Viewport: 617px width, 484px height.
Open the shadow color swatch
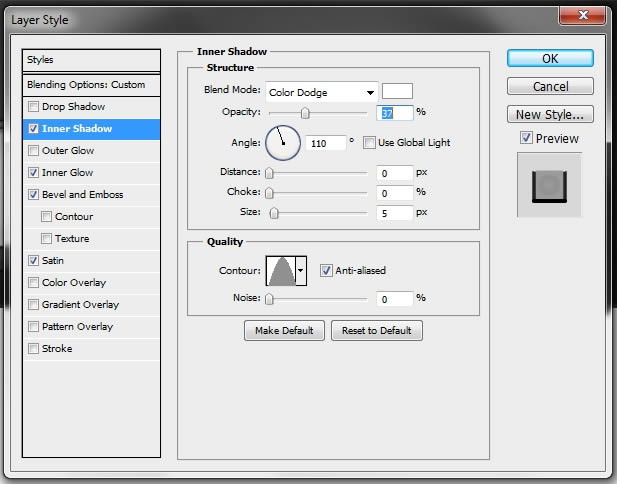coord(397,91)
